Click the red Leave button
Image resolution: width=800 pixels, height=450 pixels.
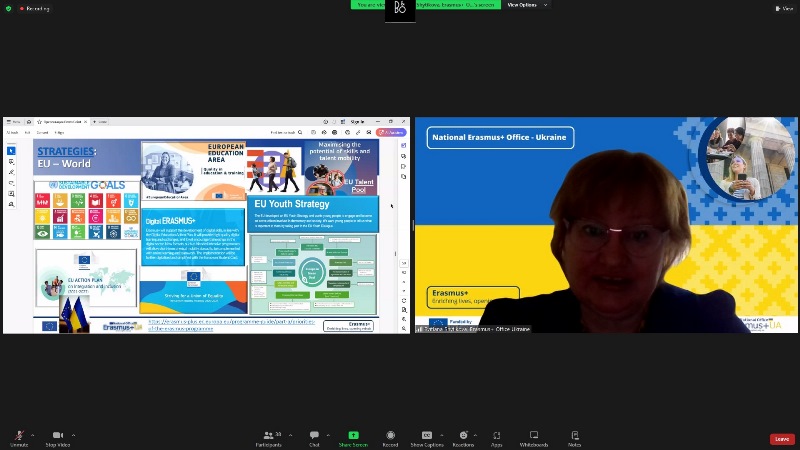782,439
